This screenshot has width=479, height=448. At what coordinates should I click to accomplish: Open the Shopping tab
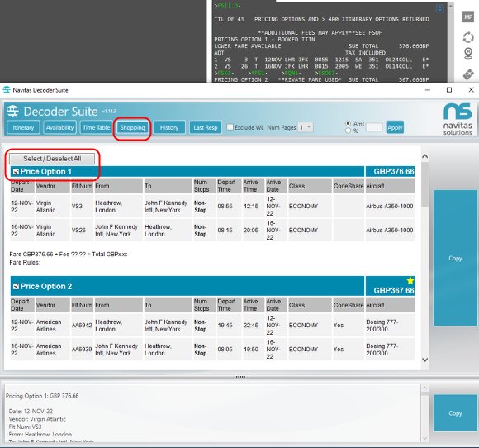(x=132, y=127)
